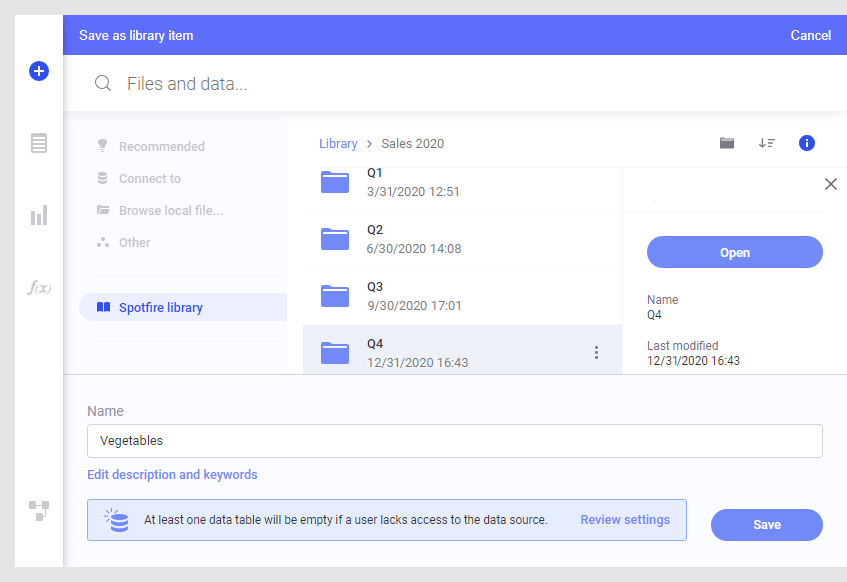Open the sort order options icon
The width and height of the screenshot is (847, 582).
point(767,143)
